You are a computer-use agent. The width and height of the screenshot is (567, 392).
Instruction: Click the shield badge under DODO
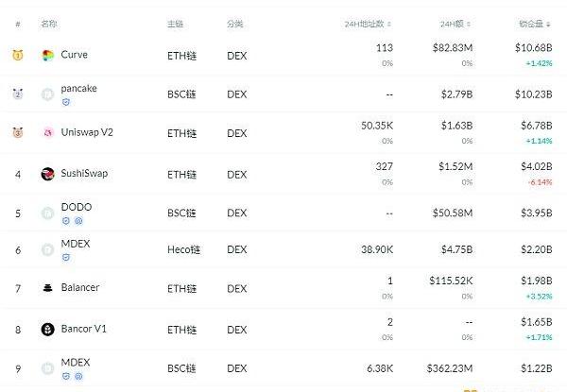[64, 220]
